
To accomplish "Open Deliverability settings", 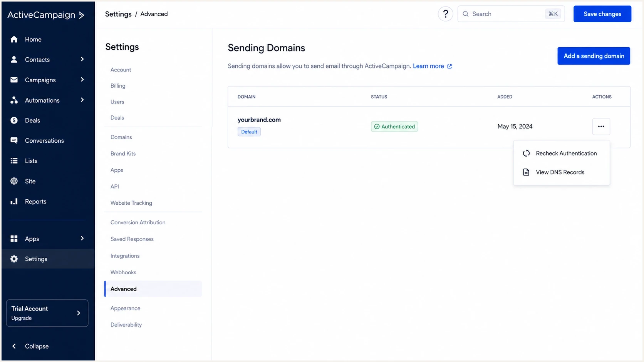I will click(x=126, y=325).
